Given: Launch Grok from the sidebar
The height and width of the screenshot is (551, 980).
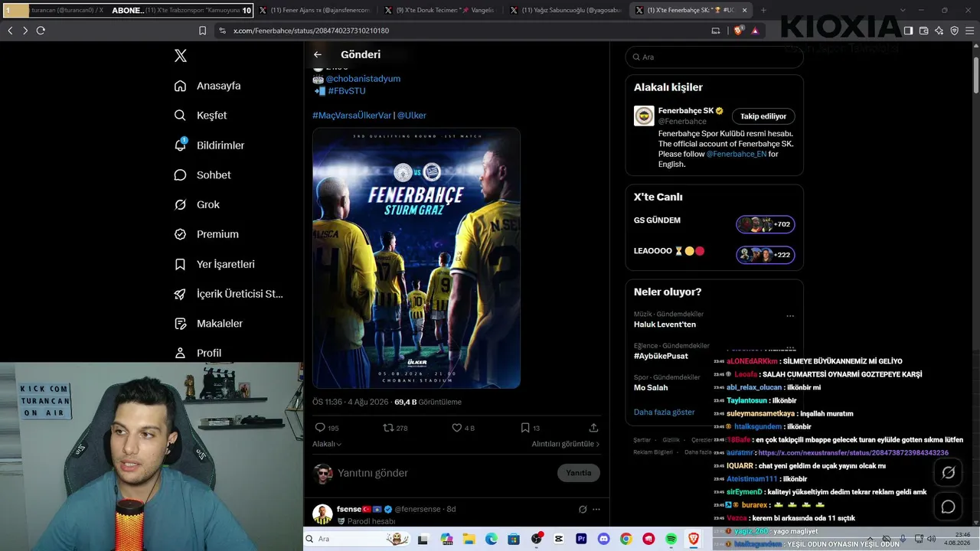Looking at the screenshot, I should point(197,204).
